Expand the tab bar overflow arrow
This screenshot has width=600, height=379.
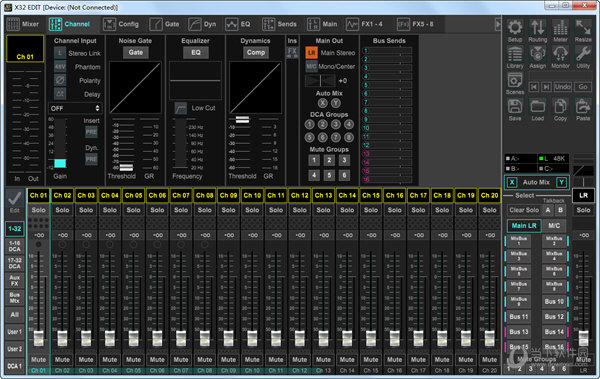pos(497,24)
